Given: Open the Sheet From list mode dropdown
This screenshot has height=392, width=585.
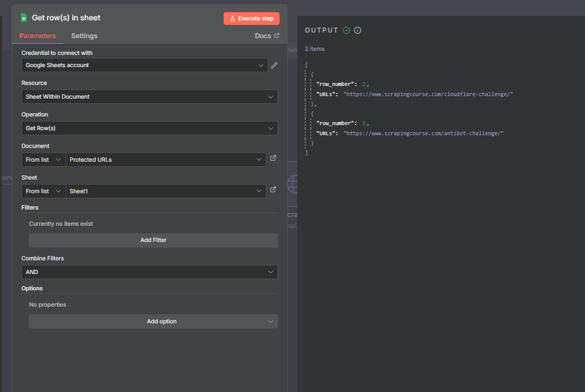Looking at the screenshot, I should point(43,191).
